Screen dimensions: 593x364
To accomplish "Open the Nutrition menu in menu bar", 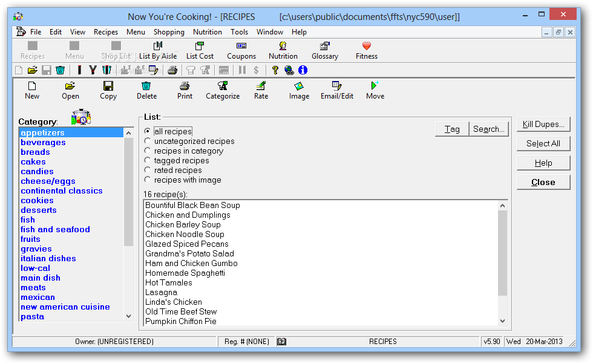I will tap(208, 32).
